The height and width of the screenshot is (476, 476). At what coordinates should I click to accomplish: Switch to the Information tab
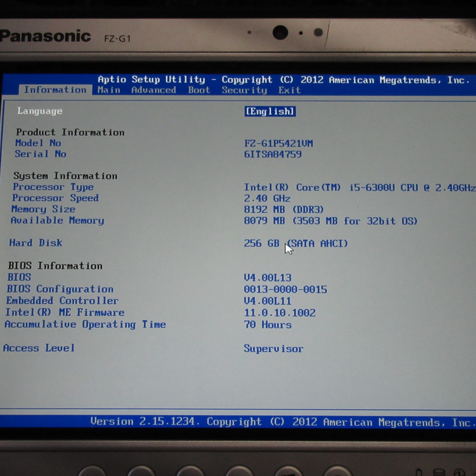click(x=55, y=90)
